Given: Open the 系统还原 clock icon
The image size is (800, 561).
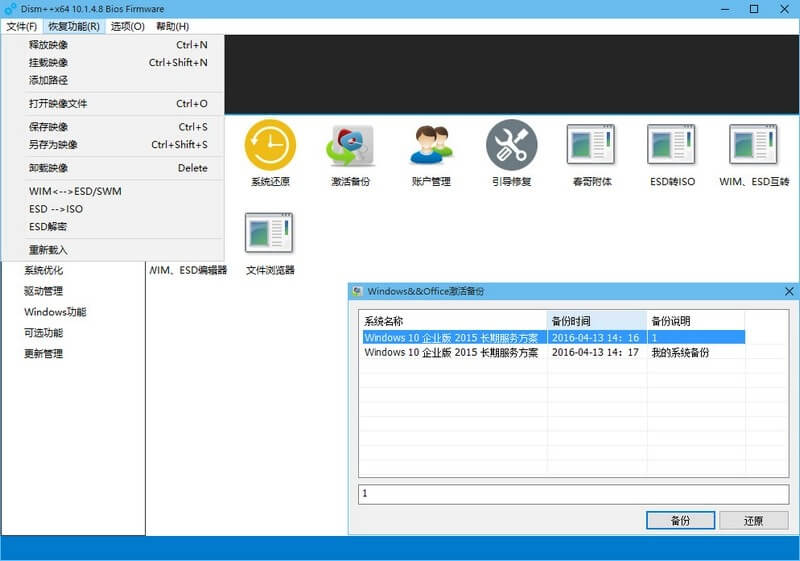Looking at the screenshot, I should coord(270,146).
